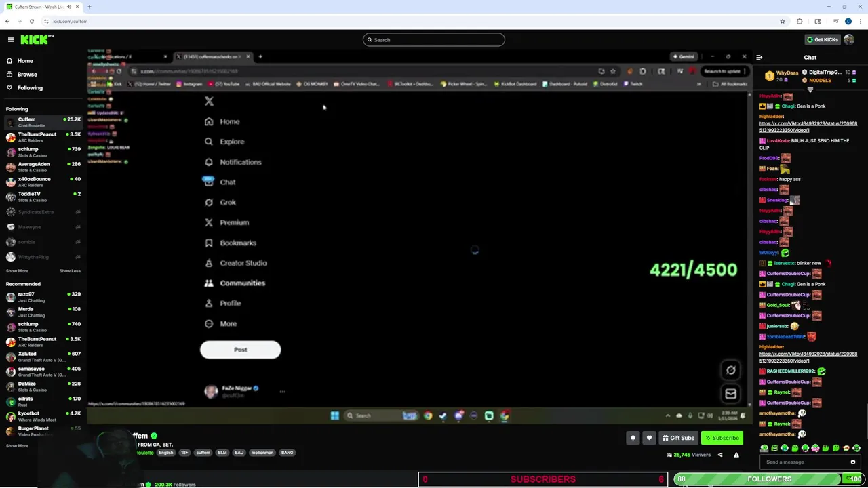Click the English stream tag
Screen dimensions: 868x488
[x=165, y=453]
